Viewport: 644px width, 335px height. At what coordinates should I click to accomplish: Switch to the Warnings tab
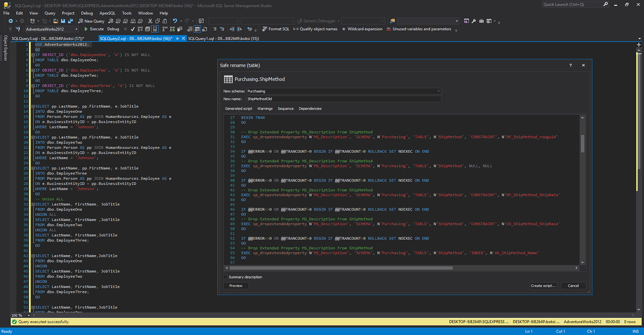(265, 108)
